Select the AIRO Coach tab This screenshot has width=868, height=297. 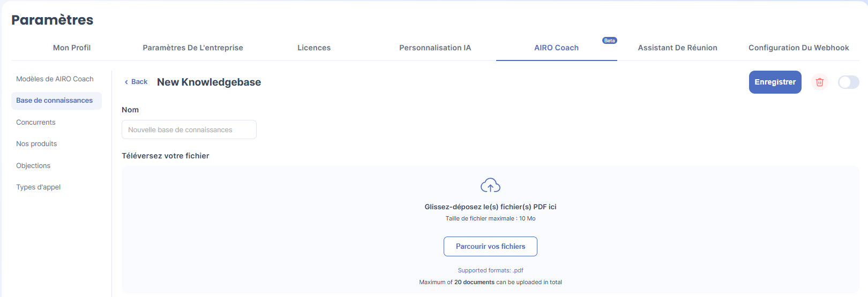(x=556, y=48)
